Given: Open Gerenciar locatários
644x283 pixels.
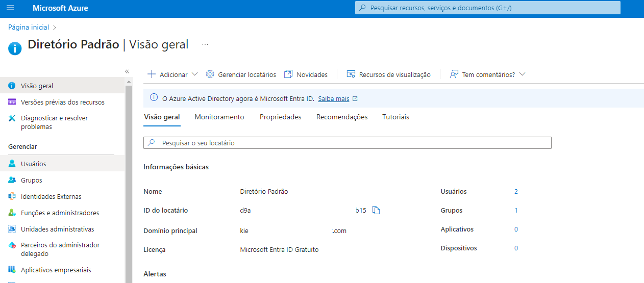Looking at the screenshot, I should point(247,74).
